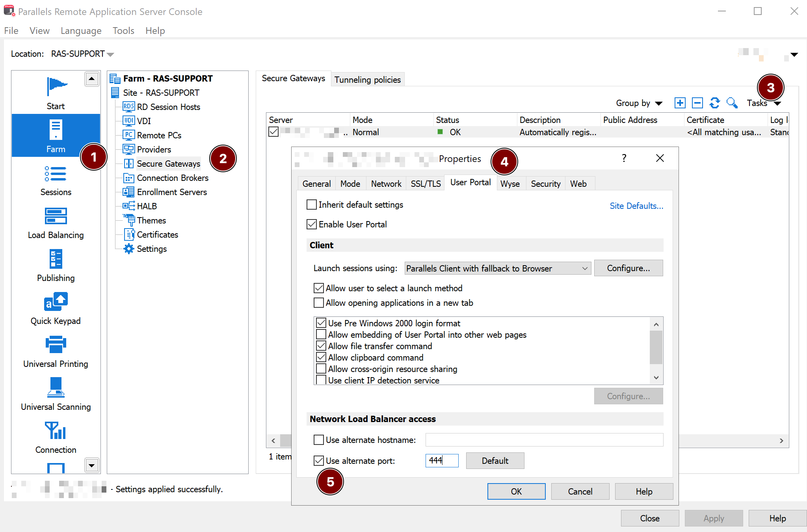Open the Site Defaults link

tap(636, 206)
